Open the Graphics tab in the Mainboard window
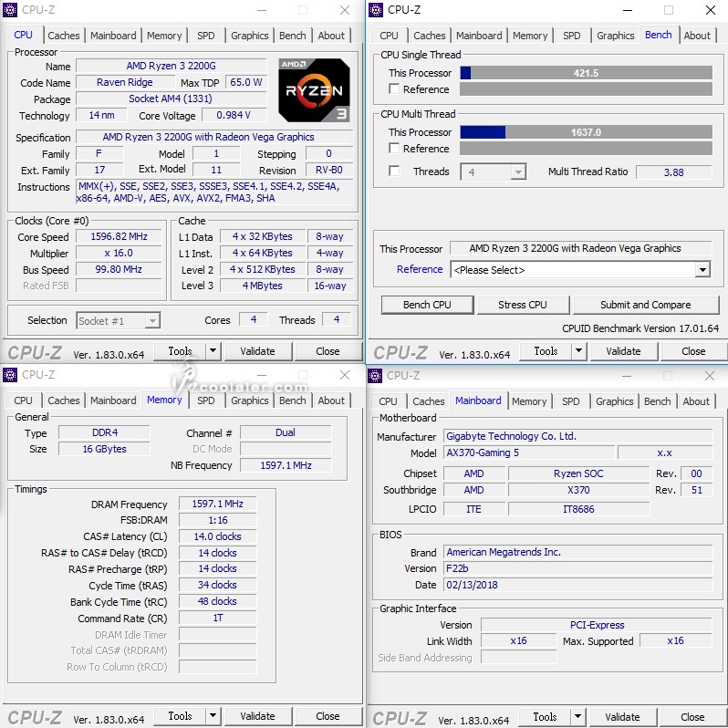 614,401
